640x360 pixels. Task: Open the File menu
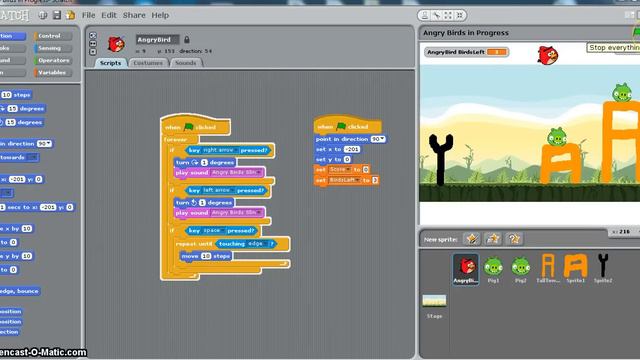pos(88,15)
